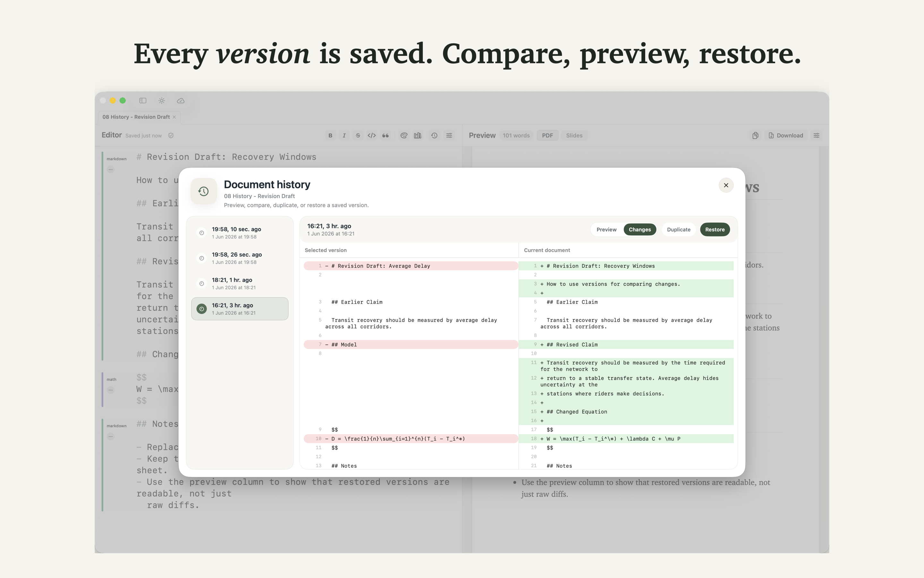Click added line '## Revised Claim'
This screenshot has width=924, height=578.
point(626,345)
